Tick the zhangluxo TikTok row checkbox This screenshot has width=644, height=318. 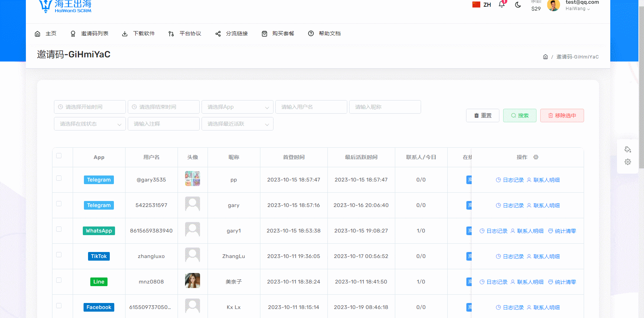(x=59, y=255)
